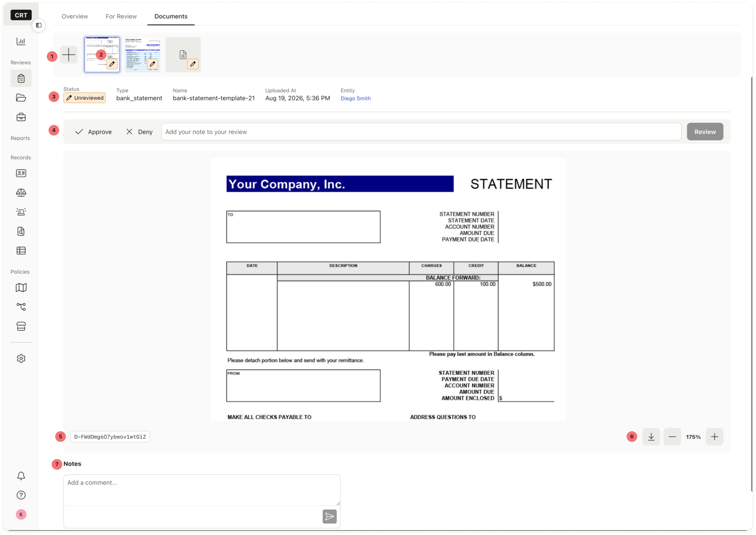The width and height of the screenshot is (756, 535).
Task: Open the document search icon
Action: [21, 231]
